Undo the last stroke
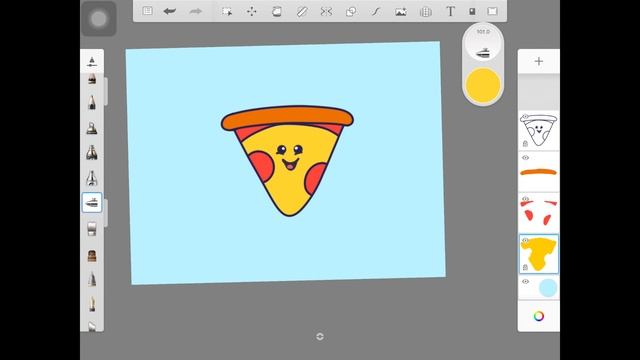This screenshot has width=640, height=360. point(169,11)
